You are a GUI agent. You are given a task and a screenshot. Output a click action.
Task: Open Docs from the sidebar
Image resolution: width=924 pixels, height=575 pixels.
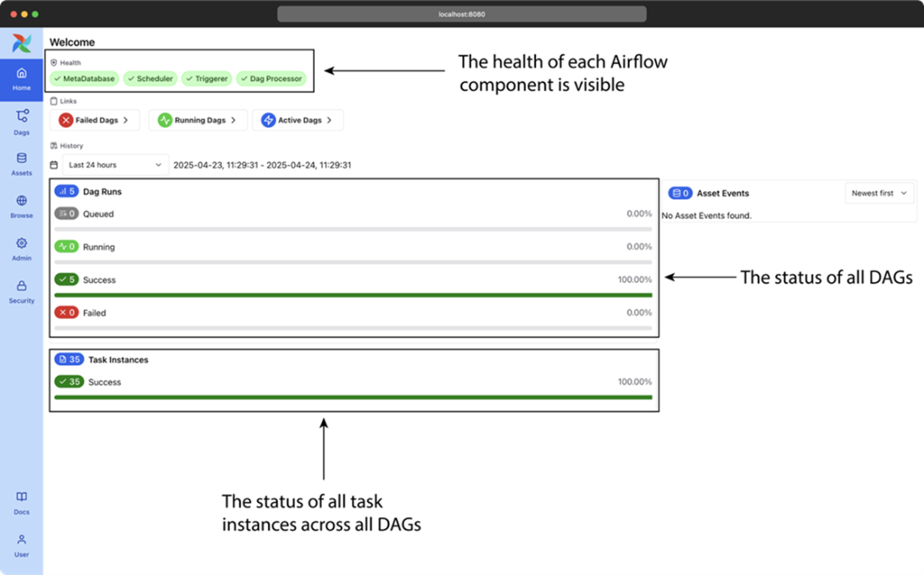(22, 502)
